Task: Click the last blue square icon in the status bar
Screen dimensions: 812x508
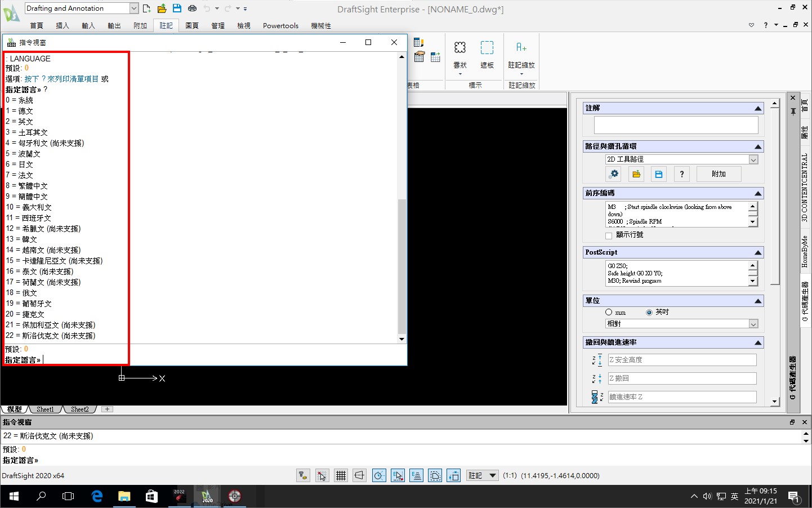Action: click(454, 476)
